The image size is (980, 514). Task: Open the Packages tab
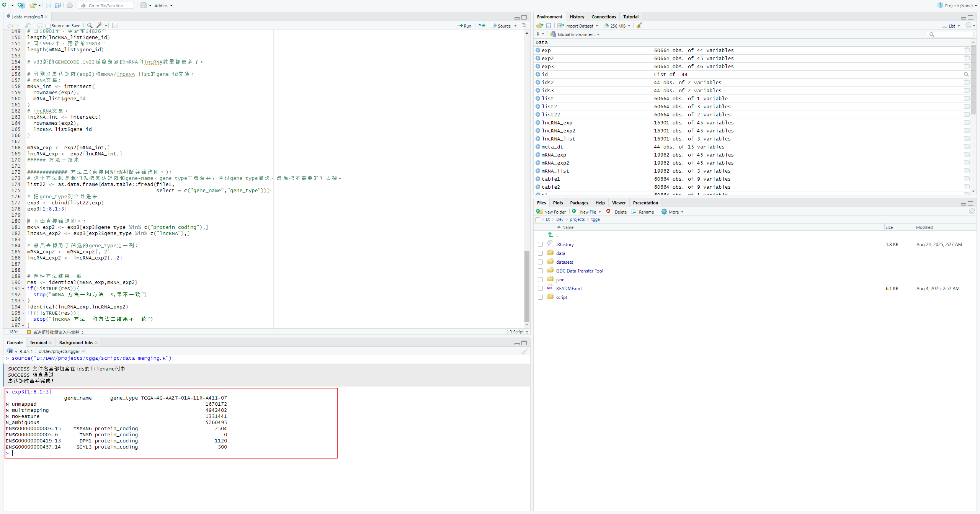579,203
